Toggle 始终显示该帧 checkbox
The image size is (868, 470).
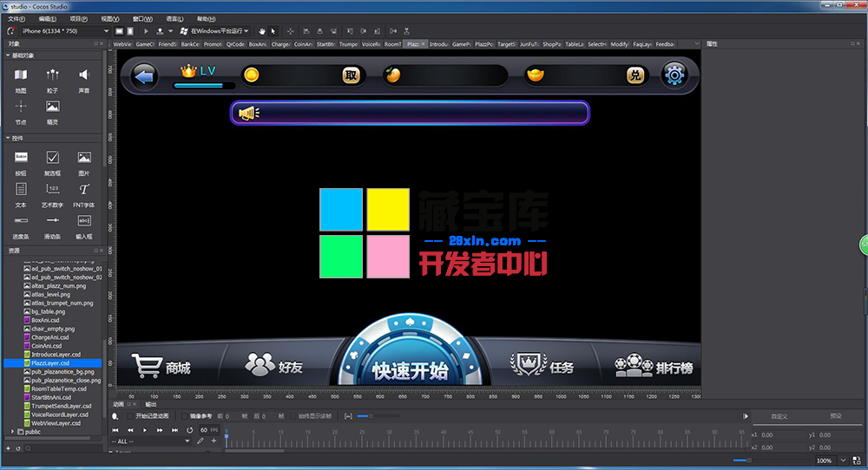(293, 416)
